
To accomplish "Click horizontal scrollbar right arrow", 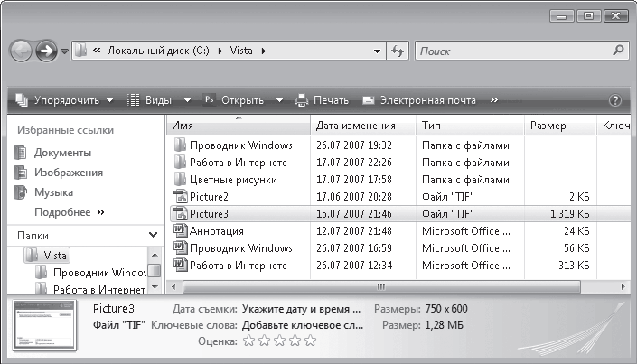I will [623, 287].
